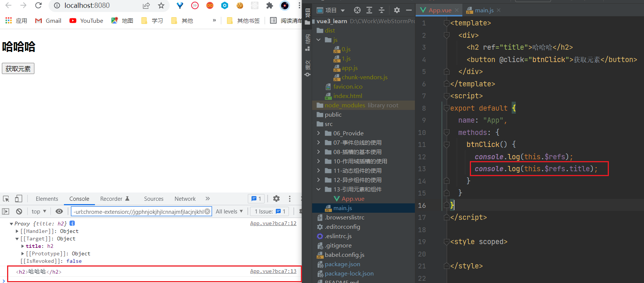644x283 pixels.
Task: Open the 提交 commit side panel
Action: 308,68
